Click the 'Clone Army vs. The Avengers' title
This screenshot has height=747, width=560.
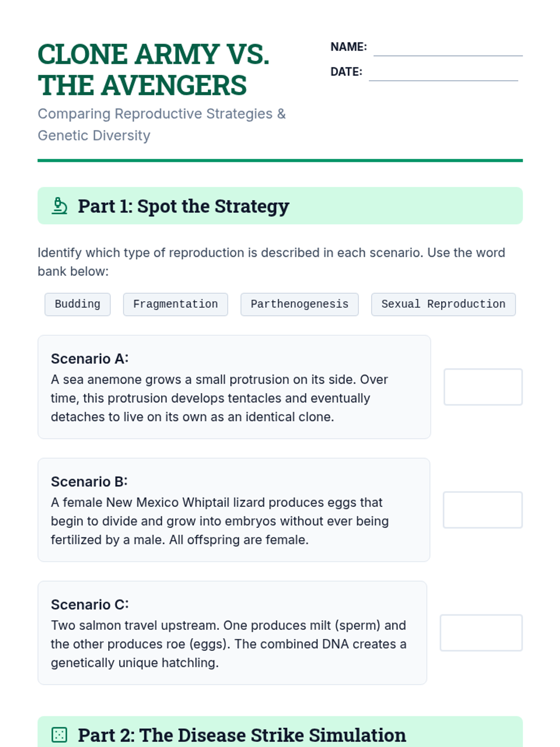coord(154,70)
